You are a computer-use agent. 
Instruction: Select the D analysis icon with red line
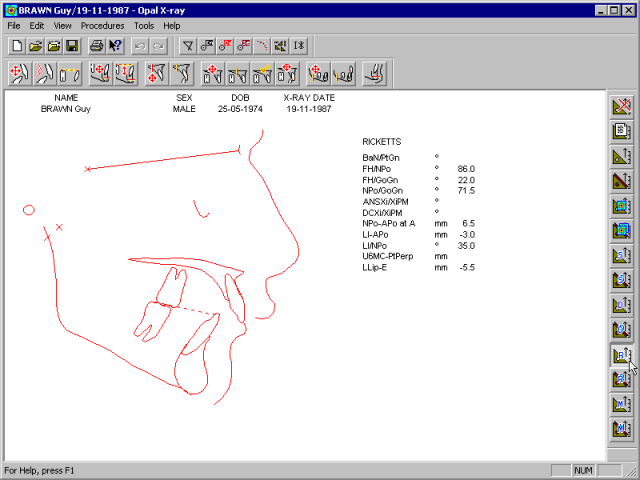[621, 330]
